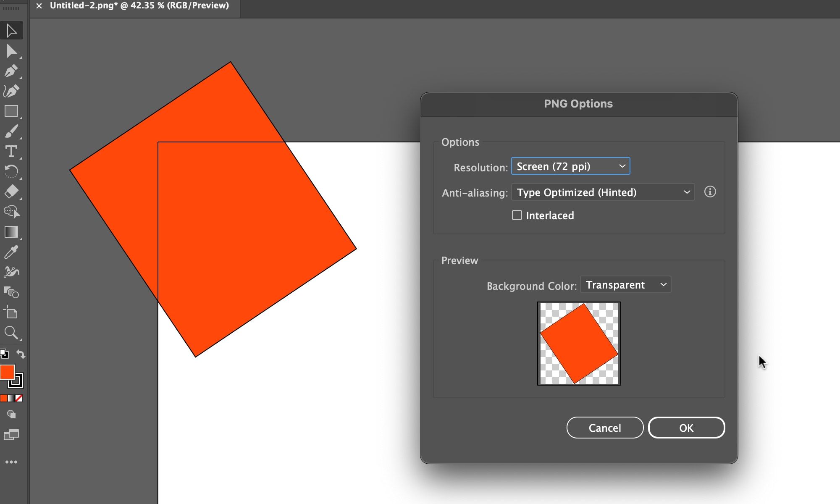
Task: Select the Selection tool
Action: click(x=12, y=30)
